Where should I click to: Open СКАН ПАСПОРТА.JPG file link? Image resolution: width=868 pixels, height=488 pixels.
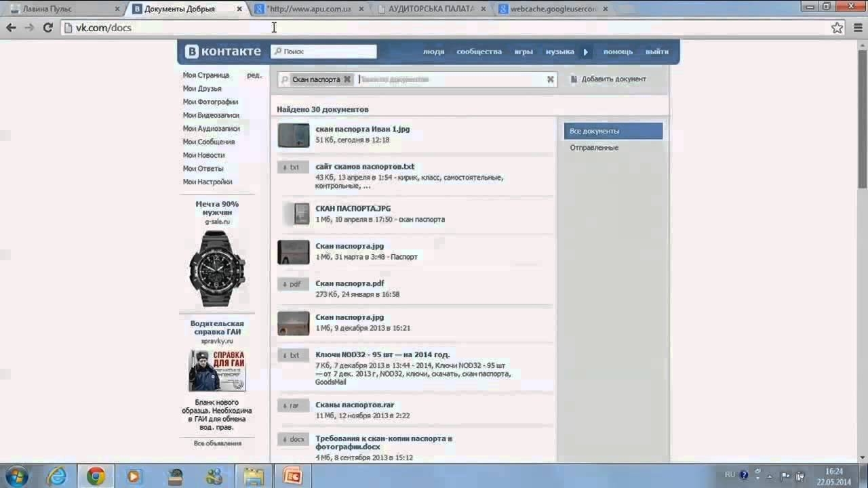pos(353,209)
